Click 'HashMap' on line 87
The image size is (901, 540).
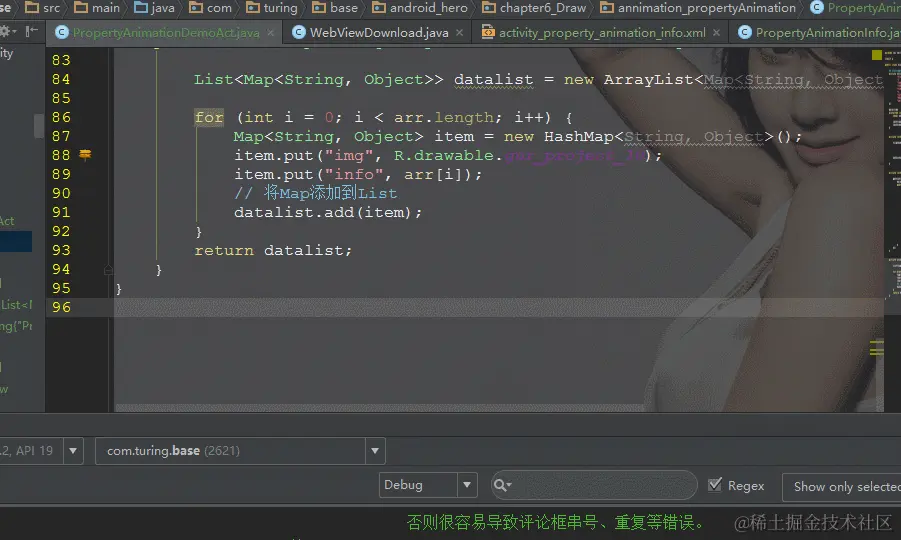coord(579,136)
